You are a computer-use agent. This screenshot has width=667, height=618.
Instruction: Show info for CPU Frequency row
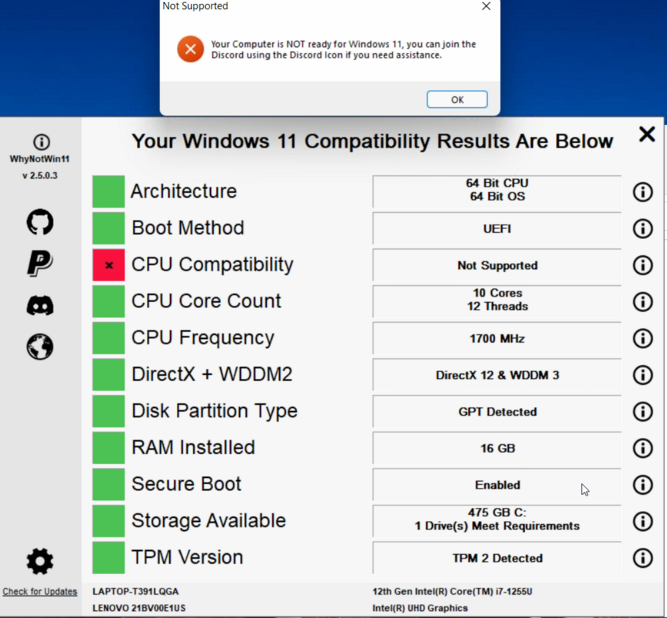(x=642, y=338)
